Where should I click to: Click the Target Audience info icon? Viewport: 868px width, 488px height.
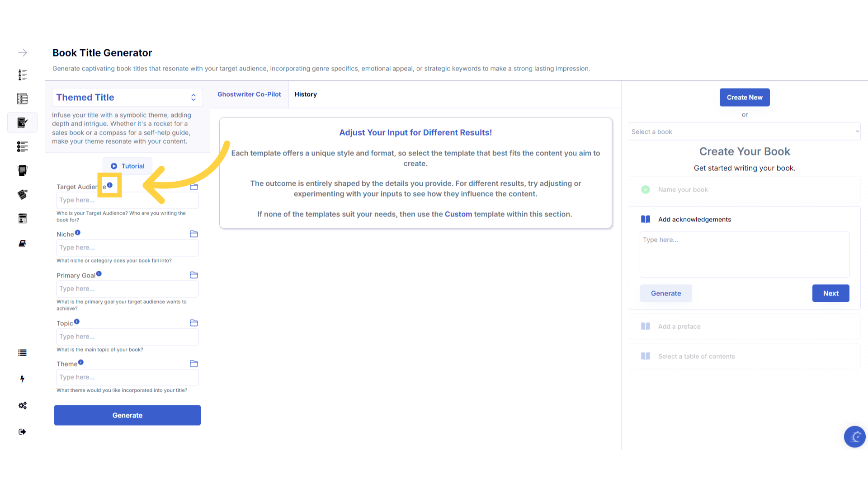click(x=110, y=185)
